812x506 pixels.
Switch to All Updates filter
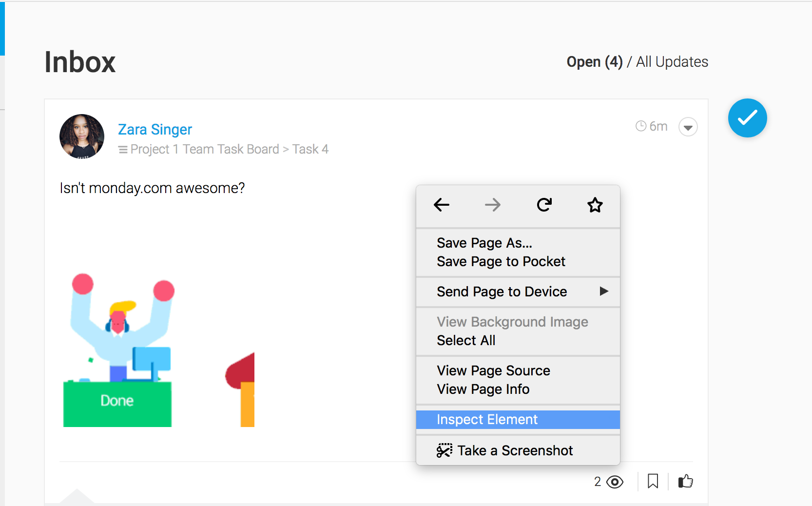(672, 62)
